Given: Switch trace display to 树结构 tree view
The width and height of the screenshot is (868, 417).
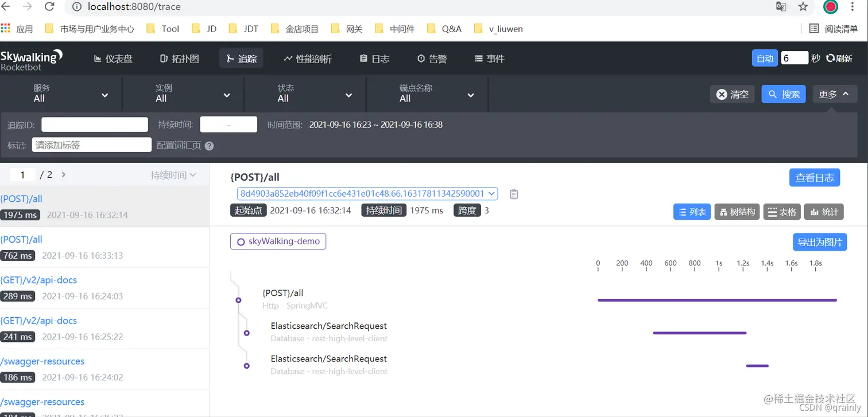Looking at the screenshot, I should point(736,211).
